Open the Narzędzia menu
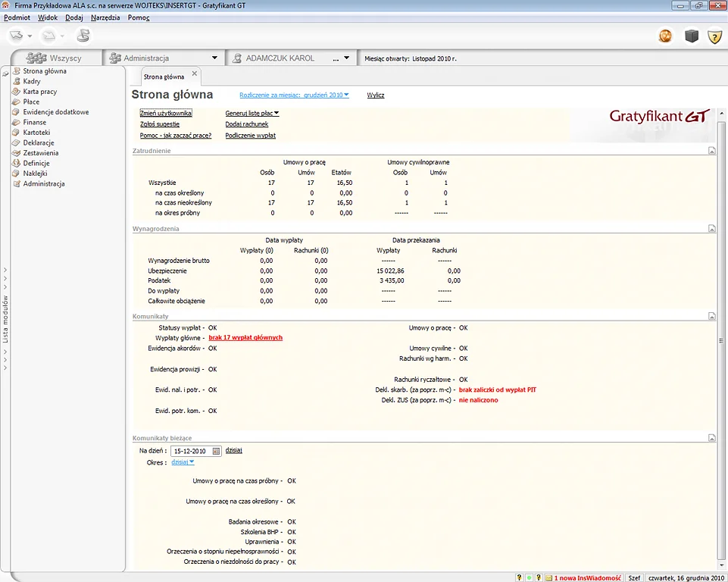This screenshot has width=728, height=582. pyautogui.click(x=105, y=17)
